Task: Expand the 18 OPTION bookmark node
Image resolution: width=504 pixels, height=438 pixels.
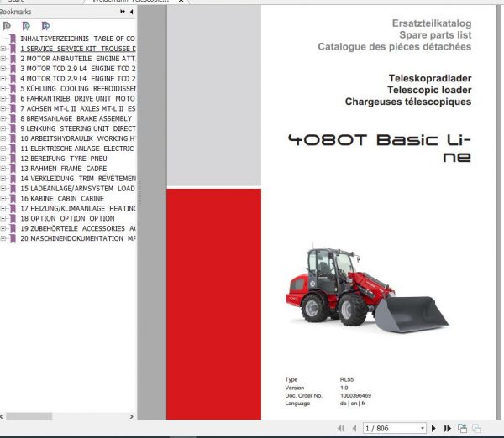Action: pyautogui.click(x=3, y=218)
